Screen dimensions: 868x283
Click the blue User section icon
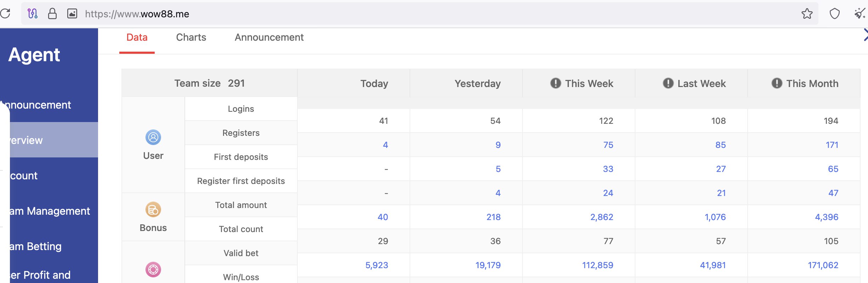pos(153,137)
